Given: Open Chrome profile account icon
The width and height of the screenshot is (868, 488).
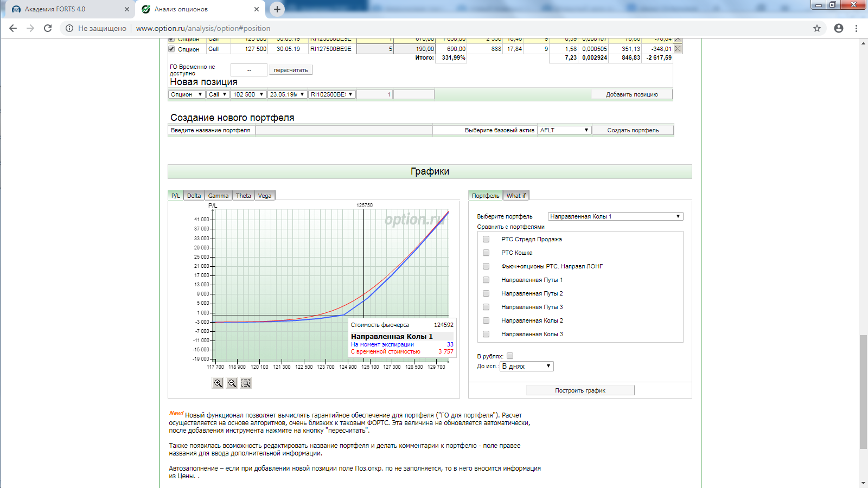Looking at the screenshot, I should (839, 28).
